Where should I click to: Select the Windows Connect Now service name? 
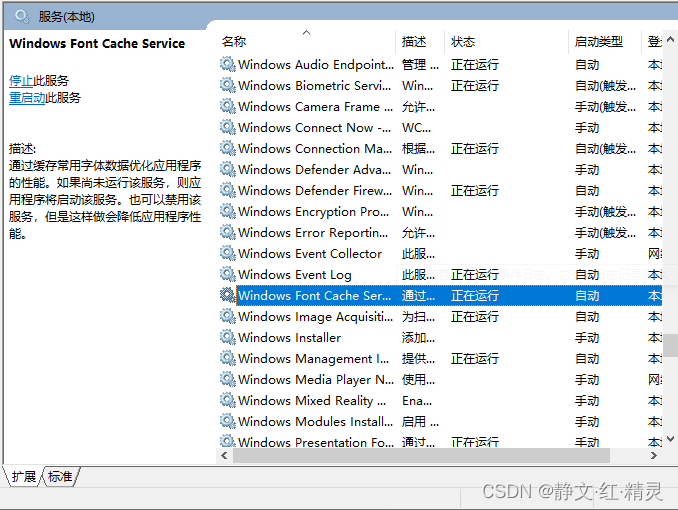pyautogui.click(x=314, y=128)
